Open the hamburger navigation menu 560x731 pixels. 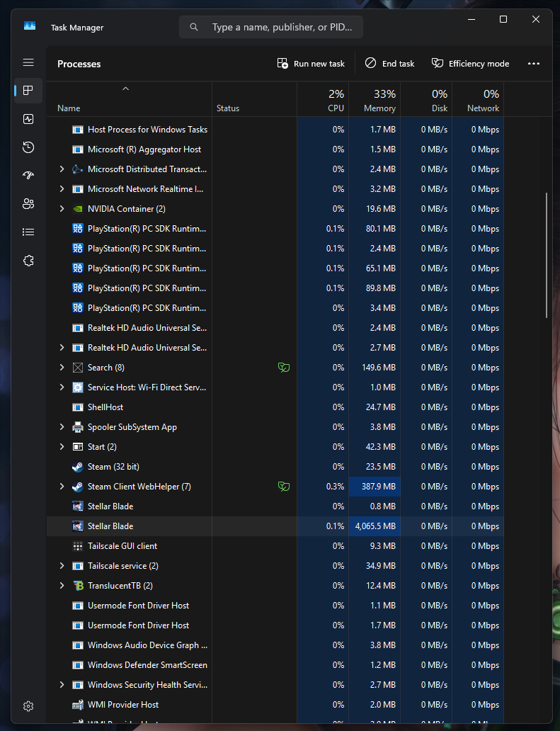click(28, 62)
